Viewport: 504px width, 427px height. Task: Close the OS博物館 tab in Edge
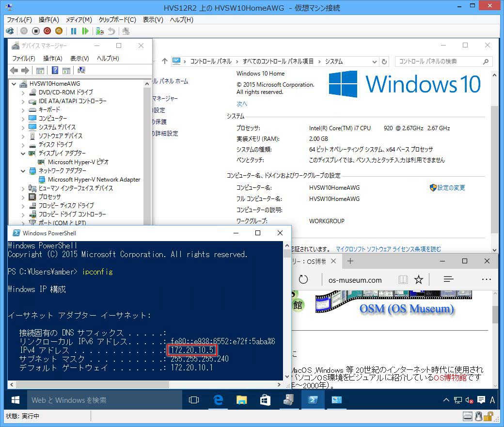333,261
